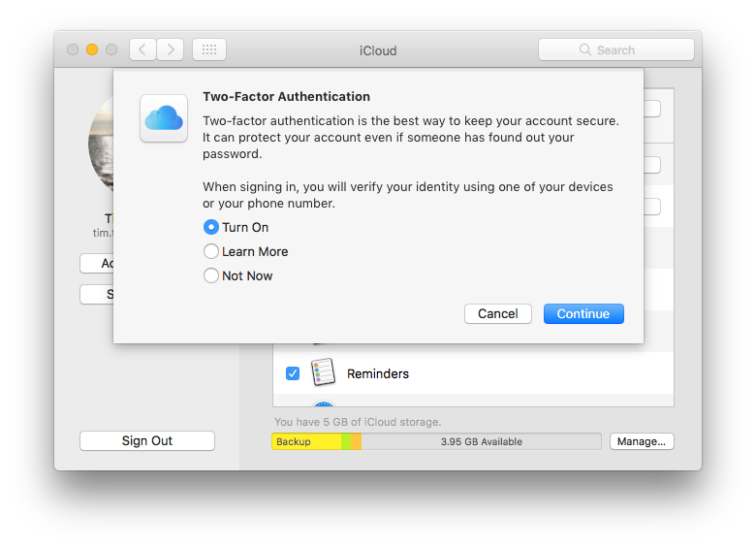This screenshot has width=756, height=548.
Task: Click the Two-Factor Authentication heading
Action: coord(286,96)
